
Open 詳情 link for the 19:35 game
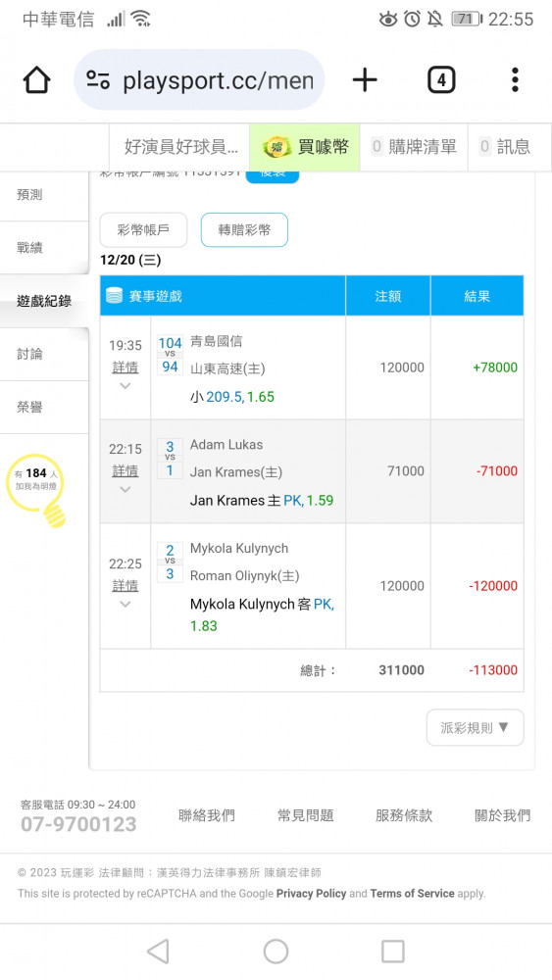click(125, 367)
